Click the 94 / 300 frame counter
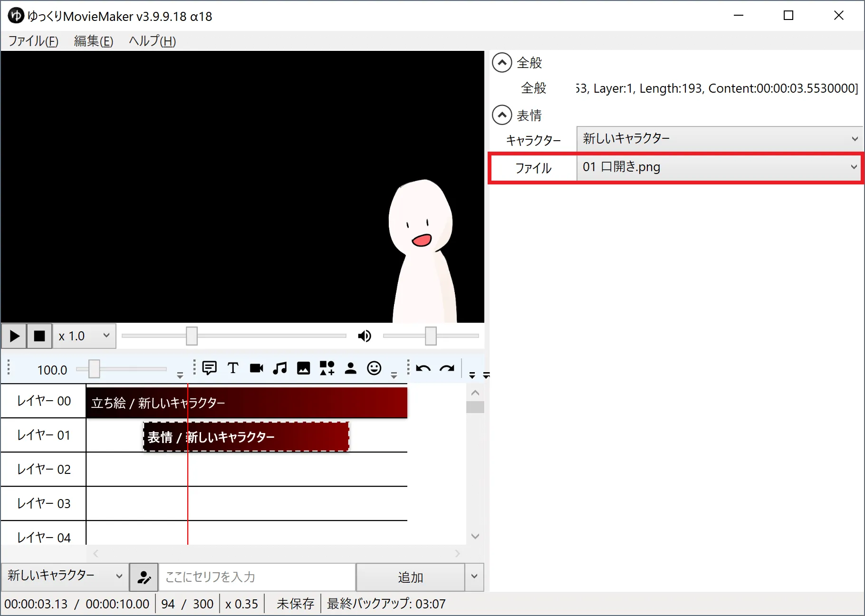The image size is (865, 616). 187,604
